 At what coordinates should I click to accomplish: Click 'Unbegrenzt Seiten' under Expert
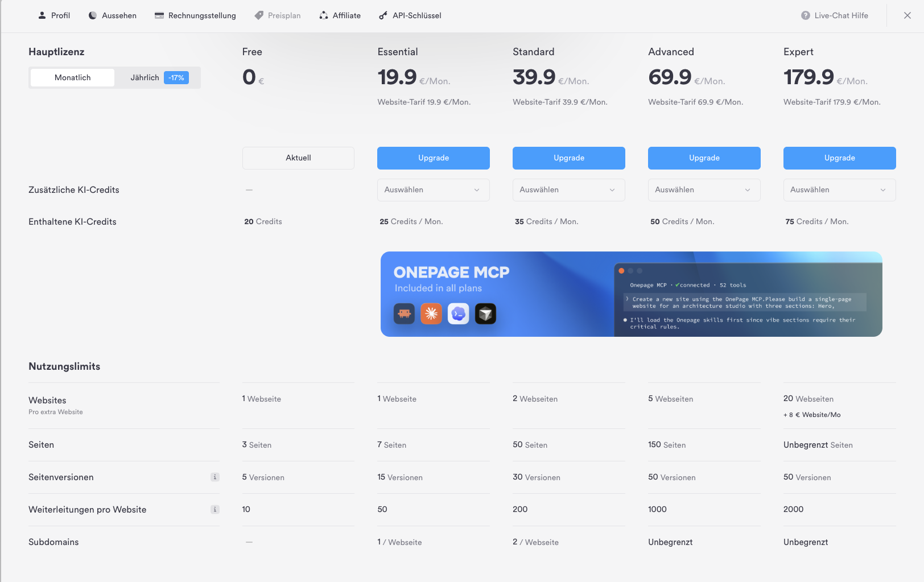818,445
